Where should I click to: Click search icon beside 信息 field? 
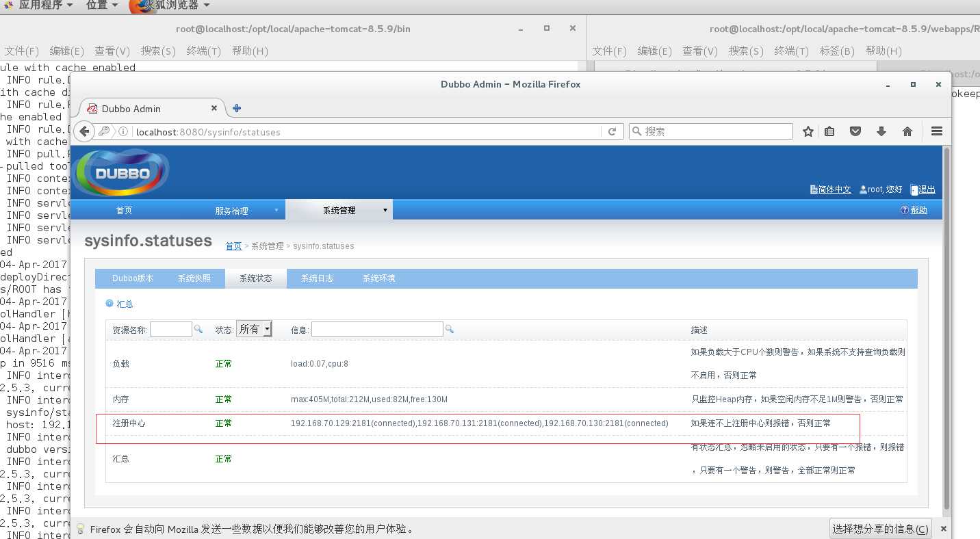[x=450, y=329]
